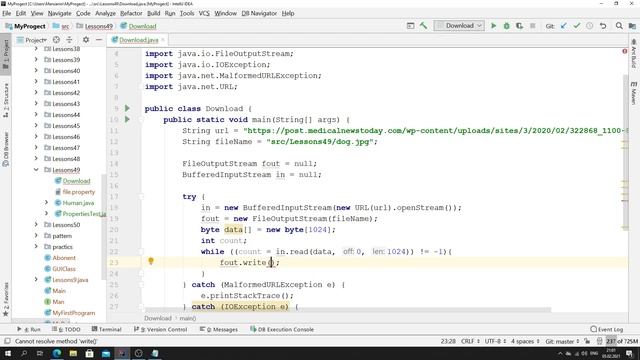
Task: Toggle the Structure side tool window
Action: pos(6,100)
